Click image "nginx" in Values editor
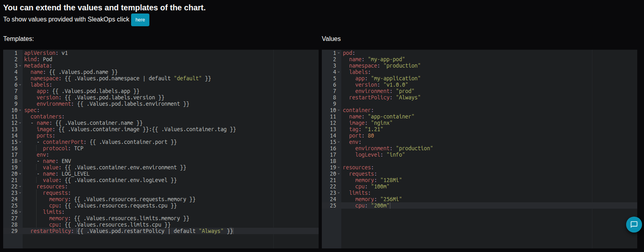This screenshot has height=252, width=644. tap(371, 123)
